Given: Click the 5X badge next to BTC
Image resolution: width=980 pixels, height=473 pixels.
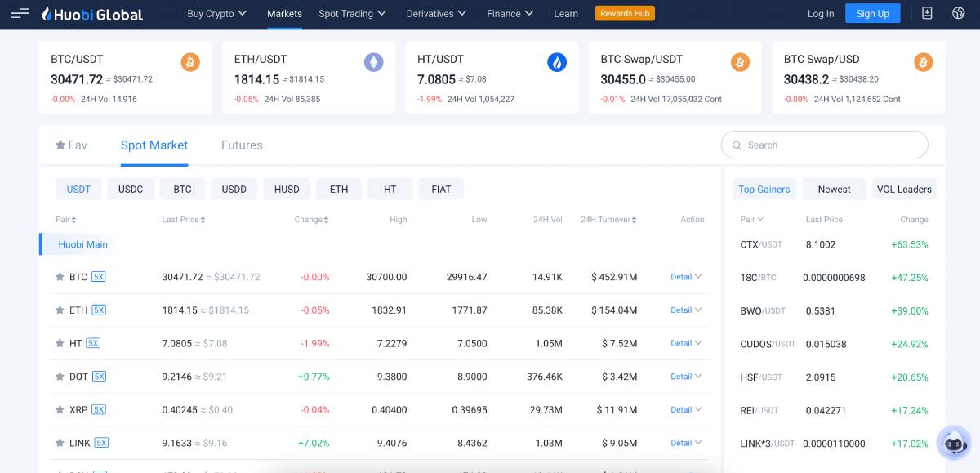Looking at the screenshot, I should point(99,277).
